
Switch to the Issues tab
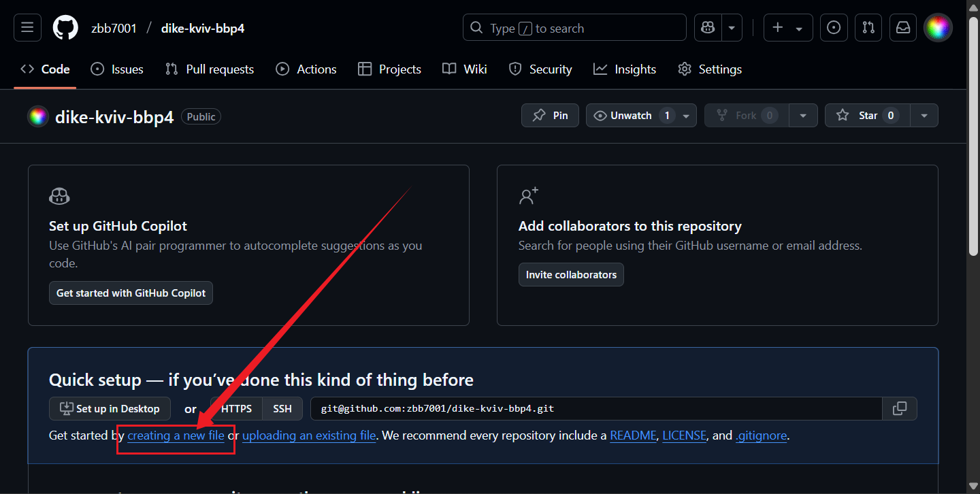[117, 69]
